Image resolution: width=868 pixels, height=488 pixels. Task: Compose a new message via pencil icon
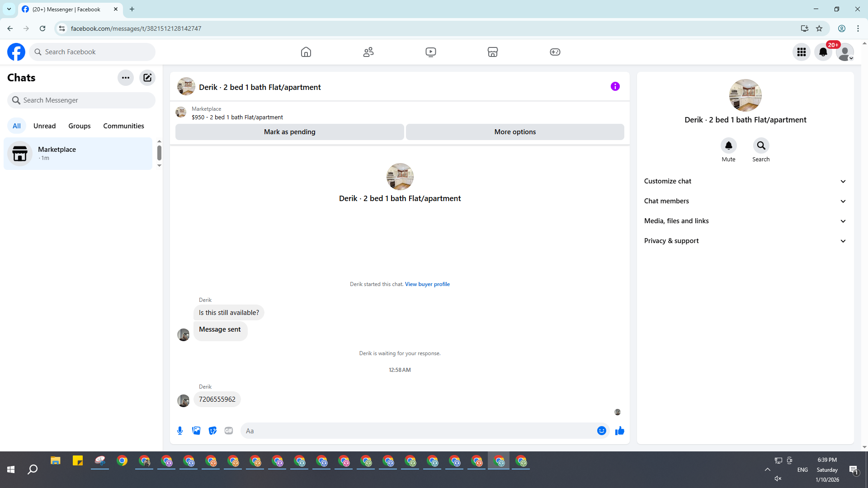tap(147, 78)
